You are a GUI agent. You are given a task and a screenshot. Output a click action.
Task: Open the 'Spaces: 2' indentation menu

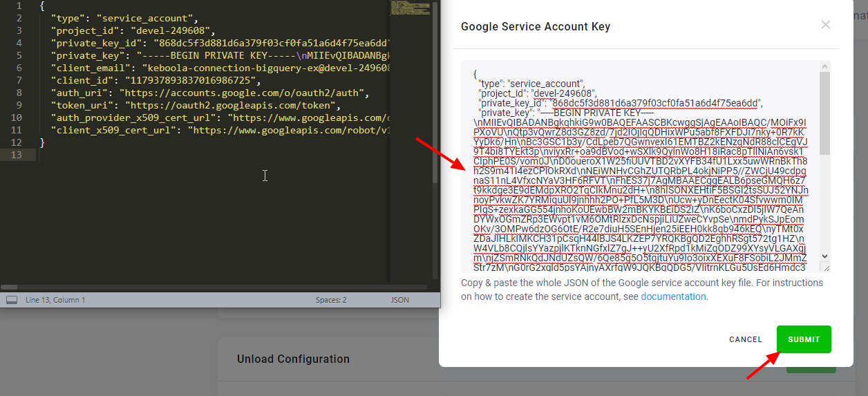(331, 300)
